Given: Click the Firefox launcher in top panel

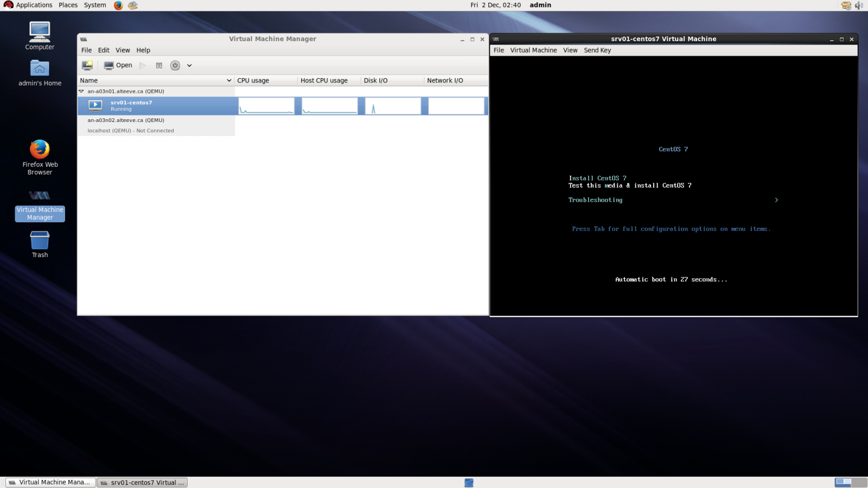Looking at the screenshot, I should coord(118,5).
